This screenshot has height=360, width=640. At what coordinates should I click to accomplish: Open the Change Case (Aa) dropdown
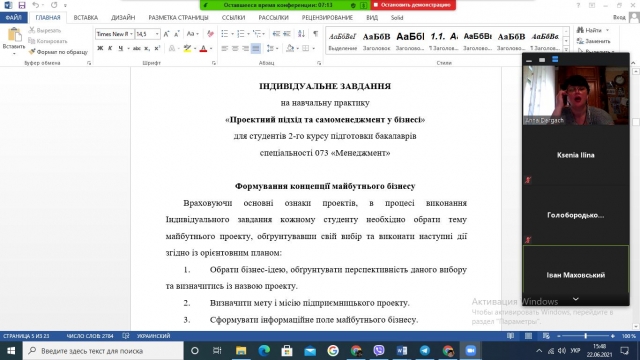pyautogui.click(x=192, y=34)
